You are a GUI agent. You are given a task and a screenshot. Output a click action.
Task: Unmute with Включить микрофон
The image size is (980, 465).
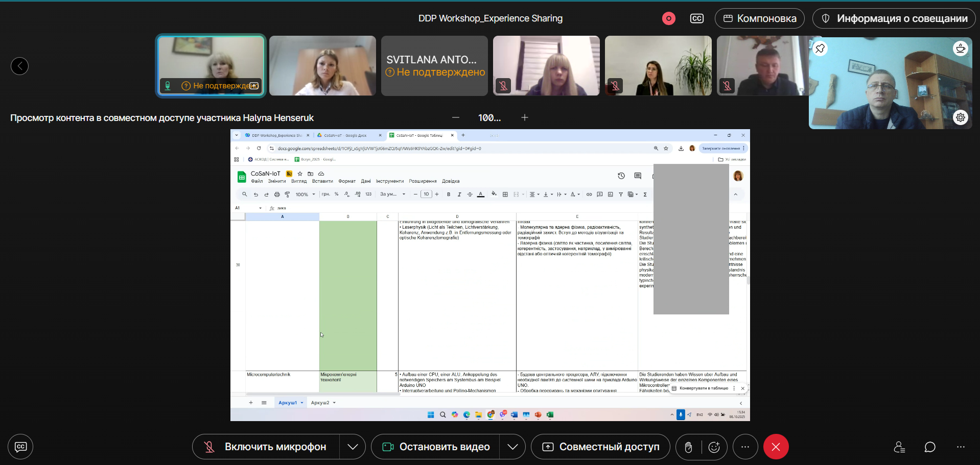click(x=266, y=447)
